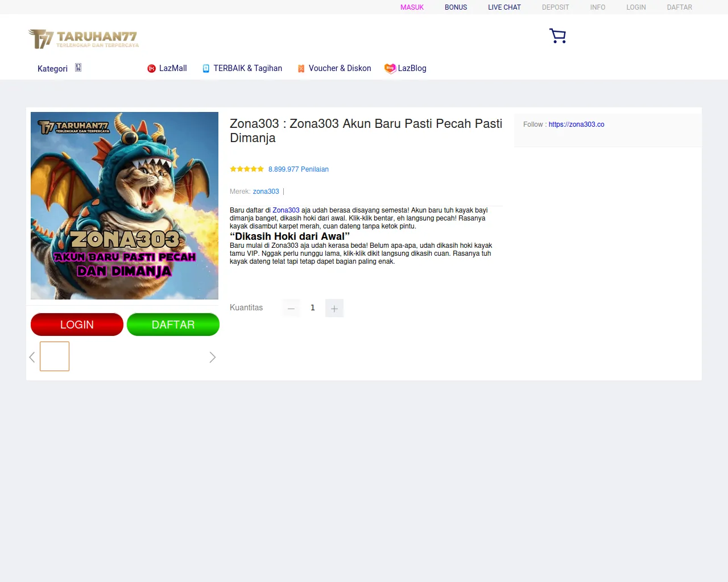Open INFO in top bar
The width and height of the screenshot is (728, 582).
pos(598,7)
